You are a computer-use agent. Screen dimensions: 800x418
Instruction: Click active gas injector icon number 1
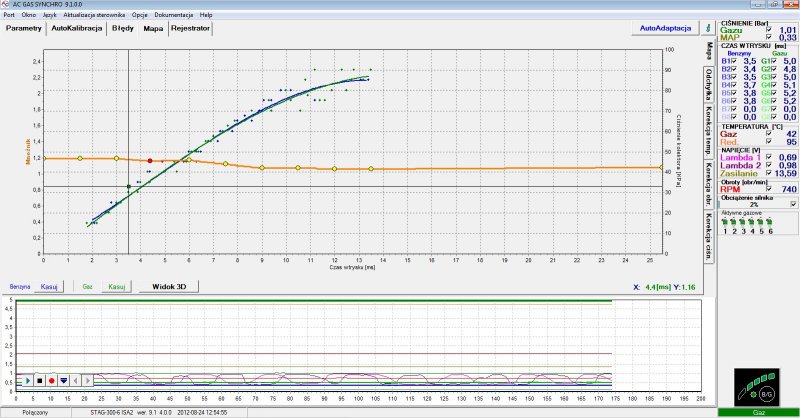click(724, 222)
